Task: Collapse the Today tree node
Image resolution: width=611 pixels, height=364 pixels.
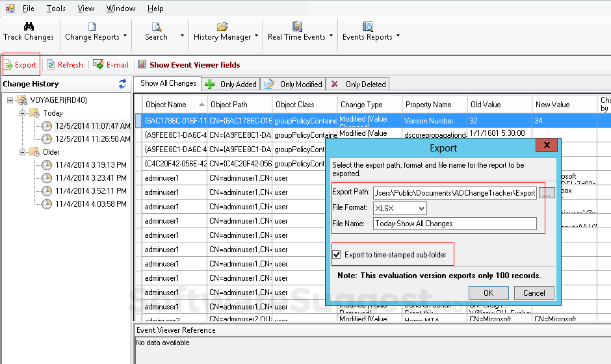Action: (x=22, y=113)
